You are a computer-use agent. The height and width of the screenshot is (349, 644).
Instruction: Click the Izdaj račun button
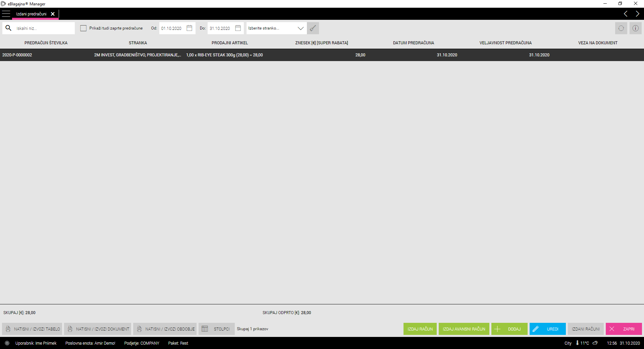(420, 329)
